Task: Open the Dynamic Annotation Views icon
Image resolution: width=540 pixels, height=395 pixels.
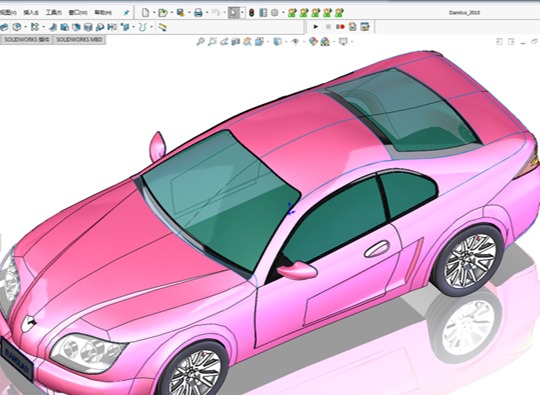Action: pyautogui.click(x=247, y=42)
